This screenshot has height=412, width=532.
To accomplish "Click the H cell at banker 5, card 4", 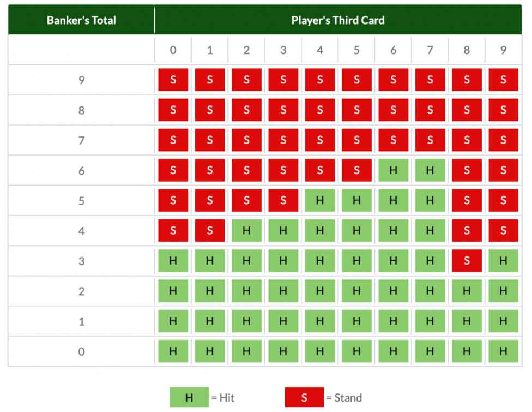I will pyautogui.click(x=319, y=200).
